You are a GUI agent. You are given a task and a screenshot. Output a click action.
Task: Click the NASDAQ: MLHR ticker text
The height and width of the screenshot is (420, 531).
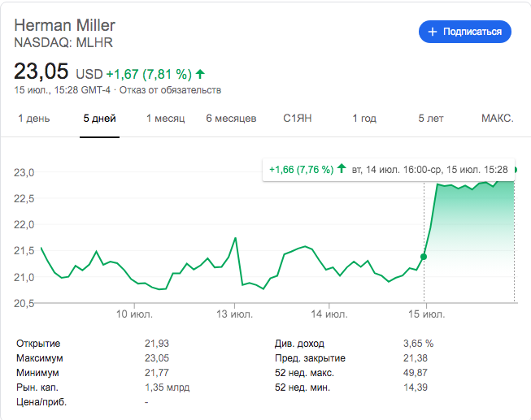(x=63, y=42)
